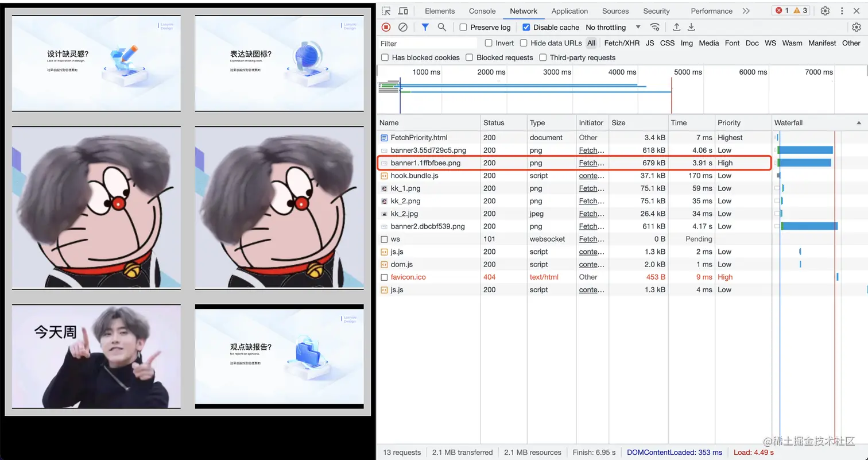Click the image icon beside banner2.dbcbf539.png
The height and width of the screenshot is (460, 868).
[384, 226]
